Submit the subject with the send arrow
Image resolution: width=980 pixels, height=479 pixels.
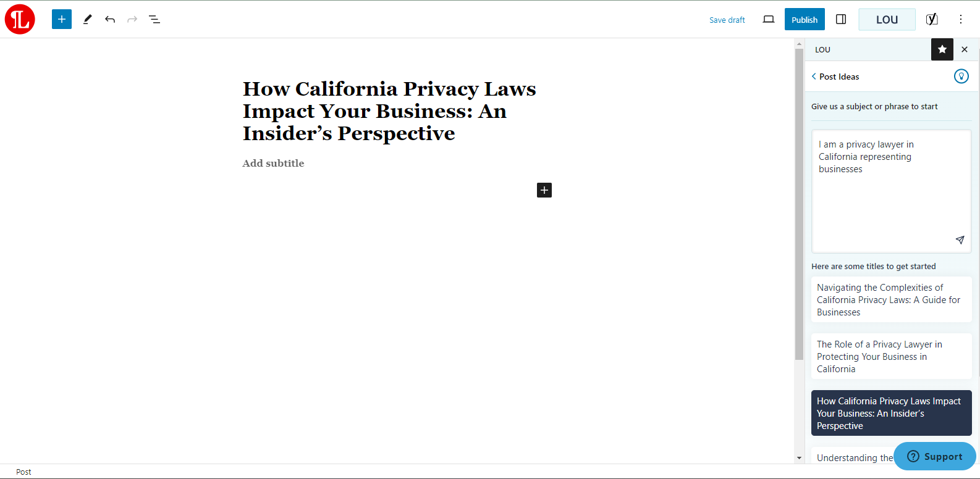[960, 239]
